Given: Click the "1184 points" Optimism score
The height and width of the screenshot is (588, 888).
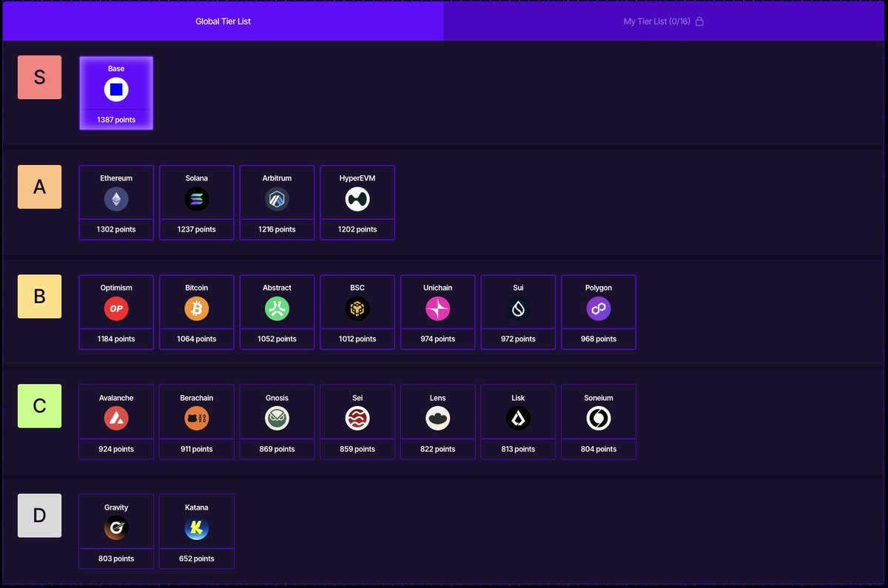Looking at the screenshot, I should (x=116, y=339).
